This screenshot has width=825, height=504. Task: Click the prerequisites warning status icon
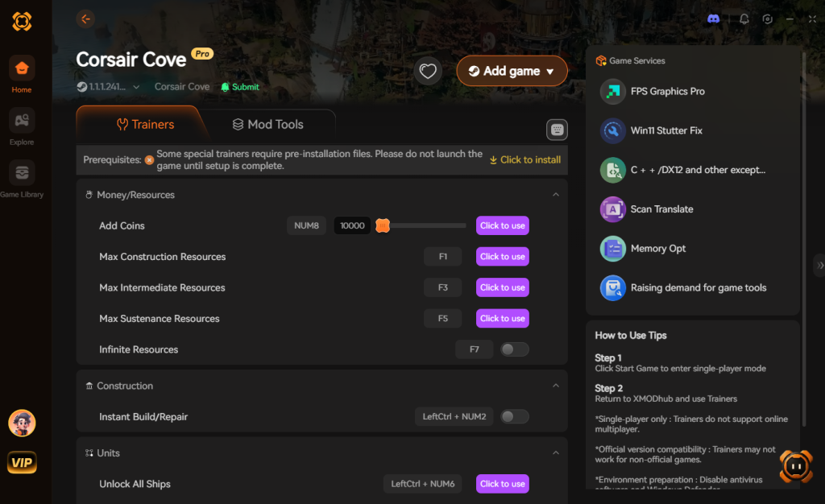pos(149,159)
